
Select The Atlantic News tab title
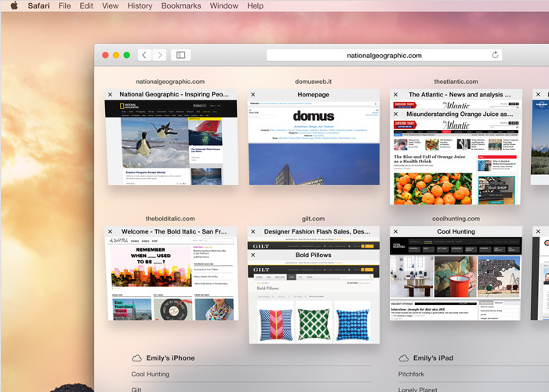coord(460,95)
